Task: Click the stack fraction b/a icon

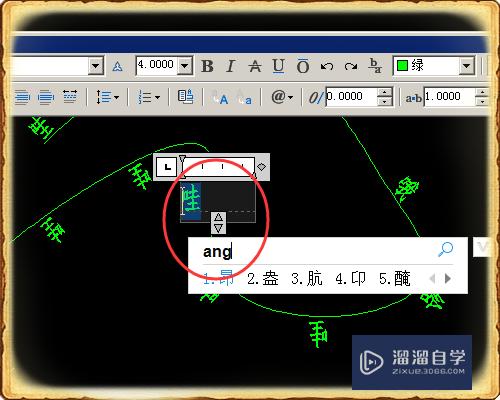Action: tap(375, 66)
